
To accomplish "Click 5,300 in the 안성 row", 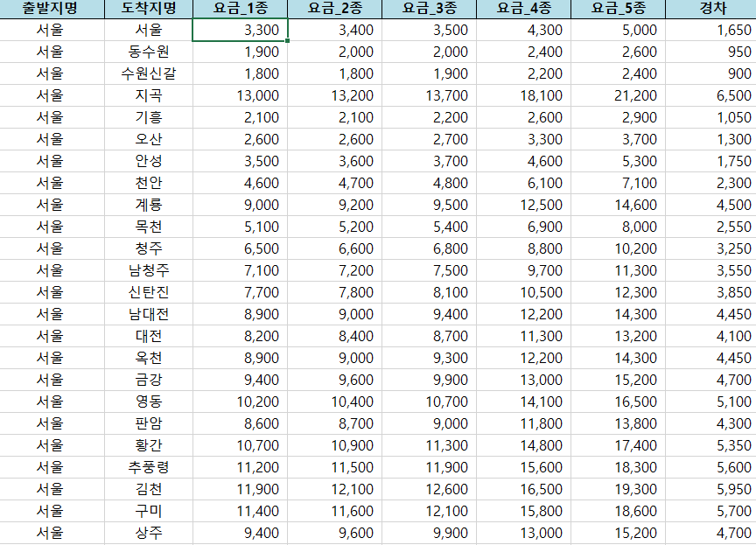I will coord(618,161).
